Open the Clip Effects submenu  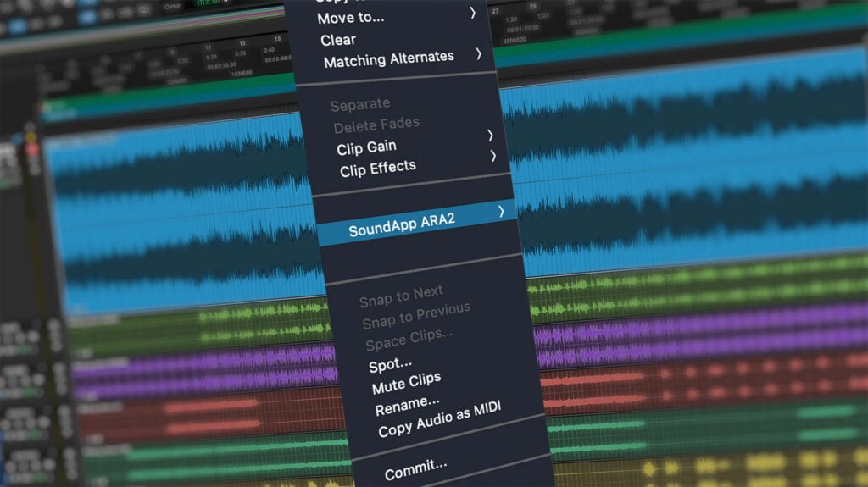[377, 169]
